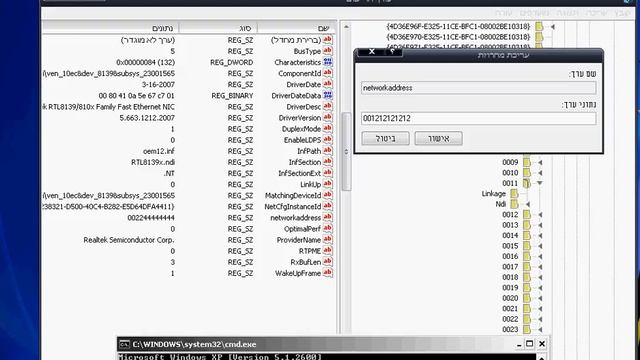640x360 pixels.
Task: Select the RxBufLen value icon
Action: click(327, 262)
